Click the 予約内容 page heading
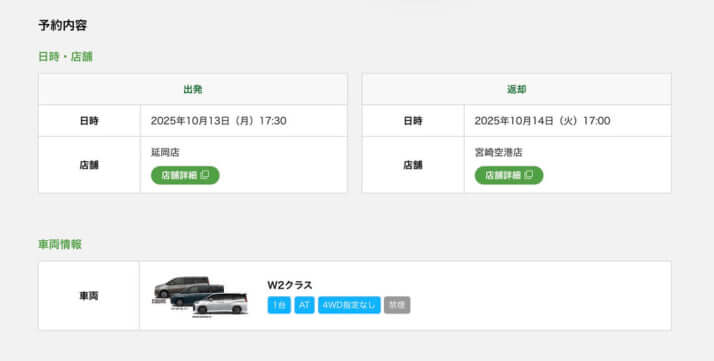The image size is (714, 361). [62, 25]
